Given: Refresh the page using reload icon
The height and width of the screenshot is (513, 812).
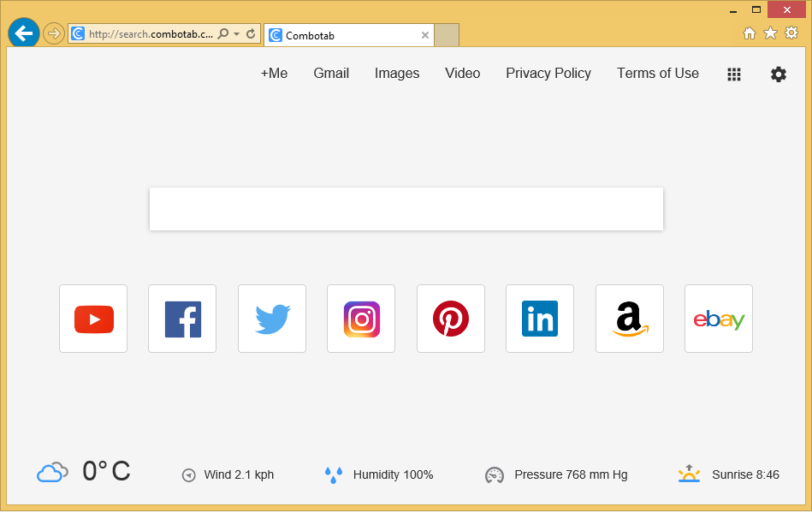Looking at the screenshot, I should pyautogui.click(x=251, y=34).
